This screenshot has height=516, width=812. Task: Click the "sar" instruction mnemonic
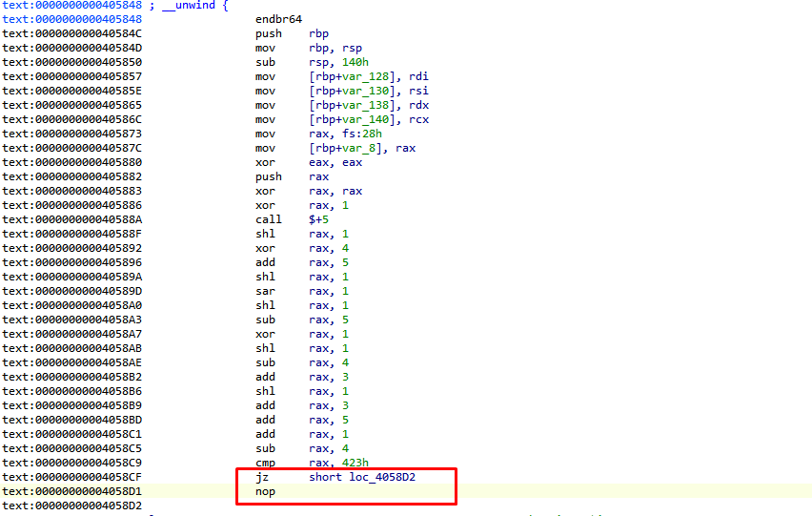[x=265, y=291]
